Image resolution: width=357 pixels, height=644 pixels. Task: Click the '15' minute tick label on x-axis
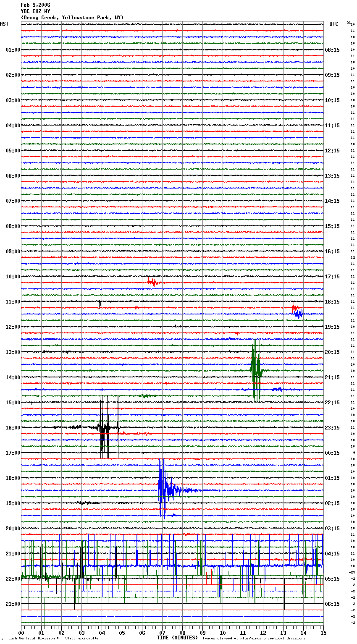[323, 633]
